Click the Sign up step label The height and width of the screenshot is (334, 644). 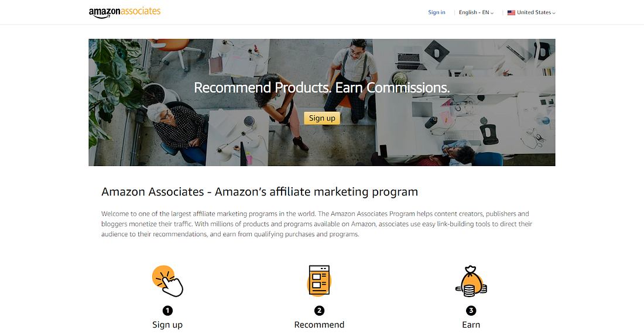(167, 325)
